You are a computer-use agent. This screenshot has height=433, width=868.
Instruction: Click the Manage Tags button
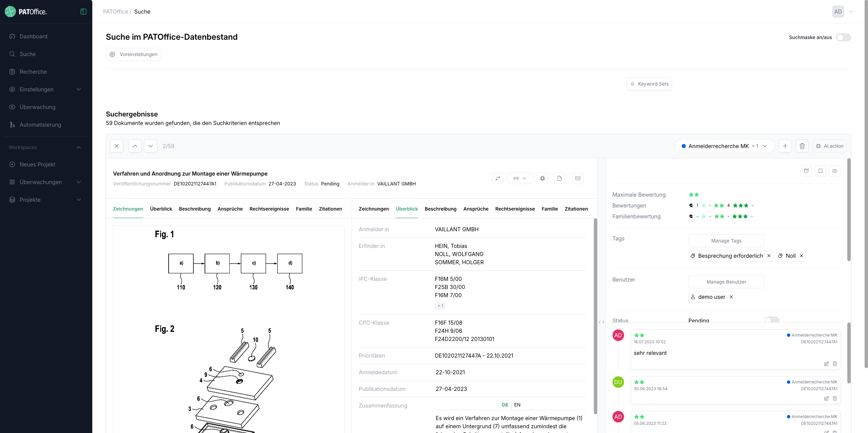point(726,241)
